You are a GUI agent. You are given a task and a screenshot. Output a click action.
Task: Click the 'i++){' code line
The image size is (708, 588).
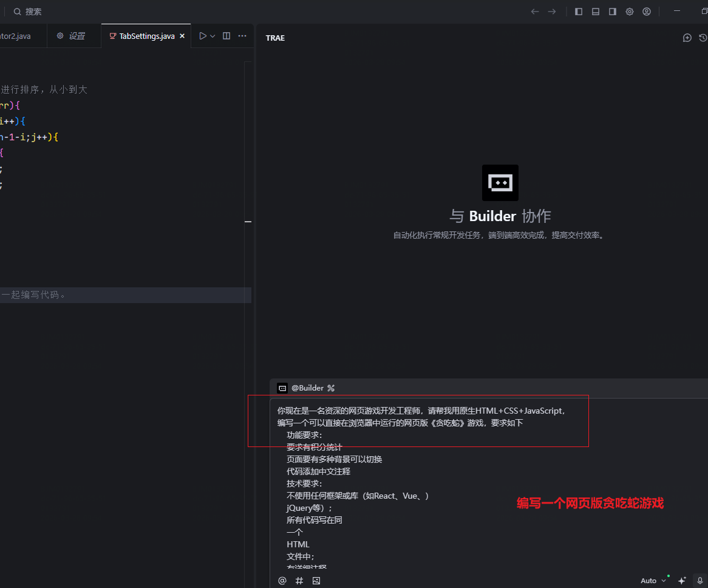click(13, 121)
